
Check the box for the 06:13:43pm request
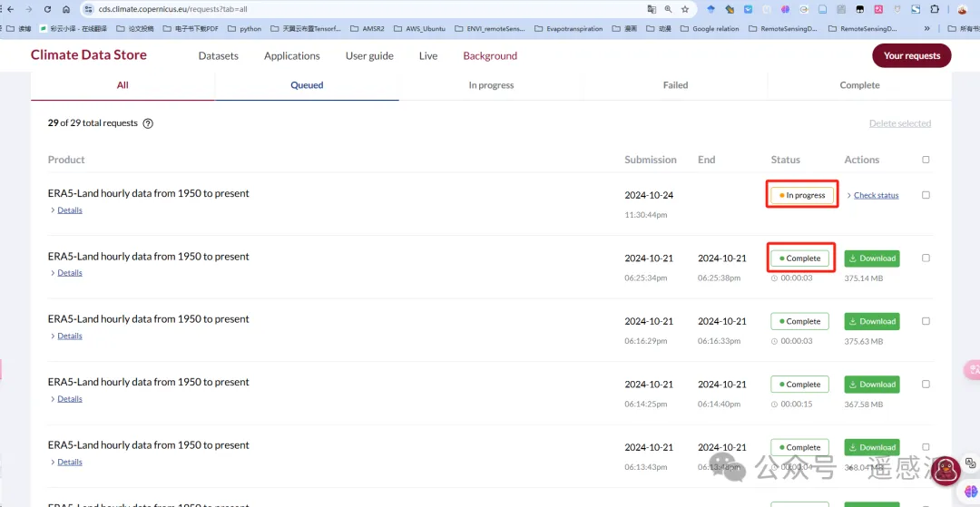tap(926, 447)
